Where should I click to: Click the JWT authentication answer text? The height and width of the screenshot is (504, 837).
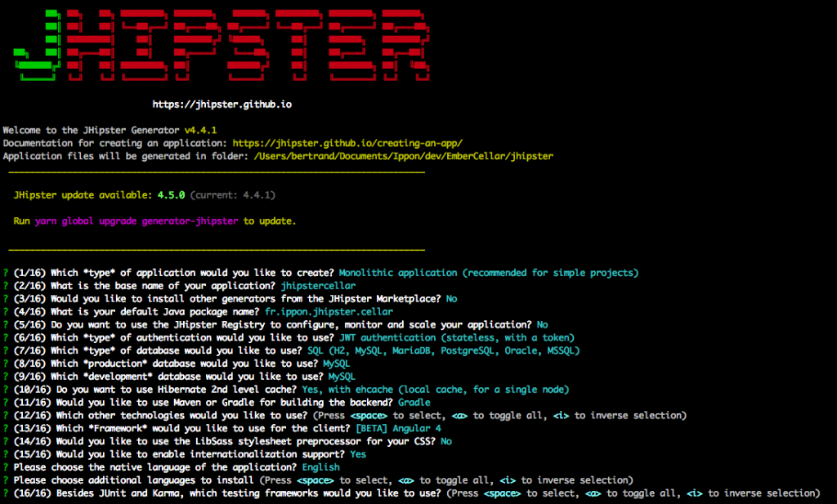(456, 337)
